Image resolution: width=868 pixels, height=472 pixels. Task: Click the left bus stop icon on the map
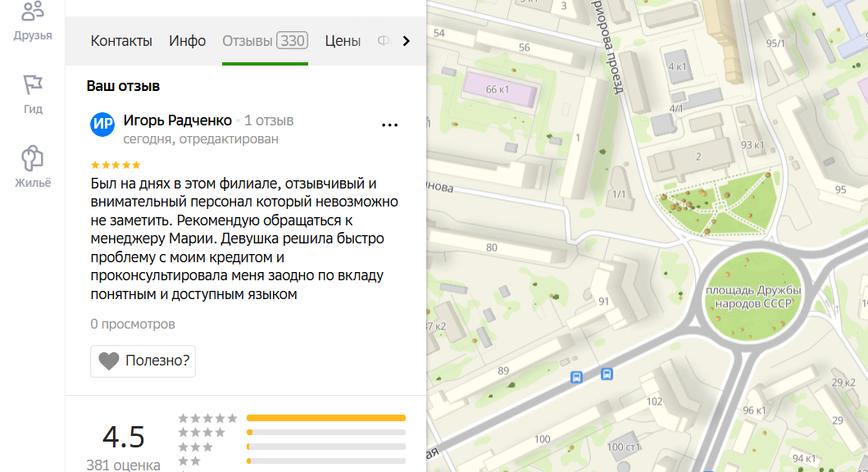point(576,378)
